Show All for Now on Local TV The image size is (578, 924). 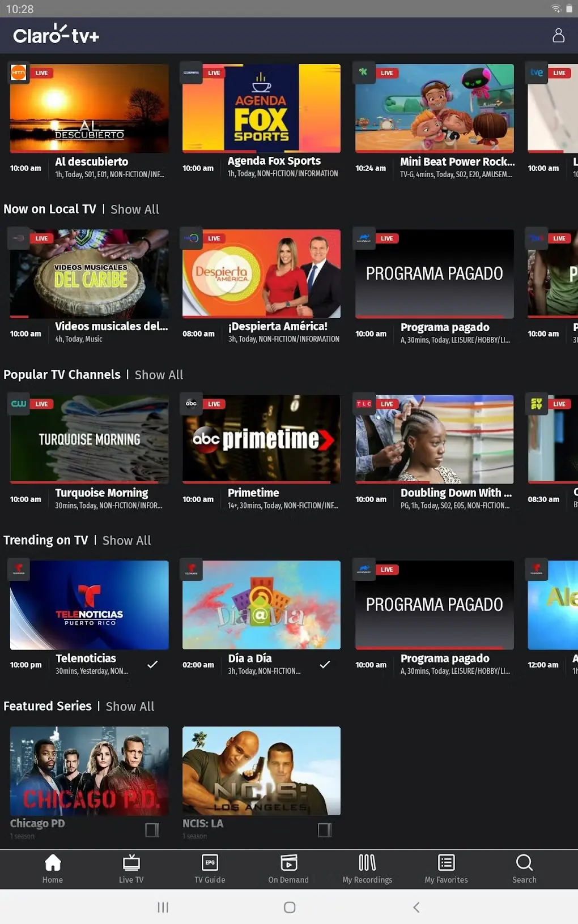coord(135,209)
